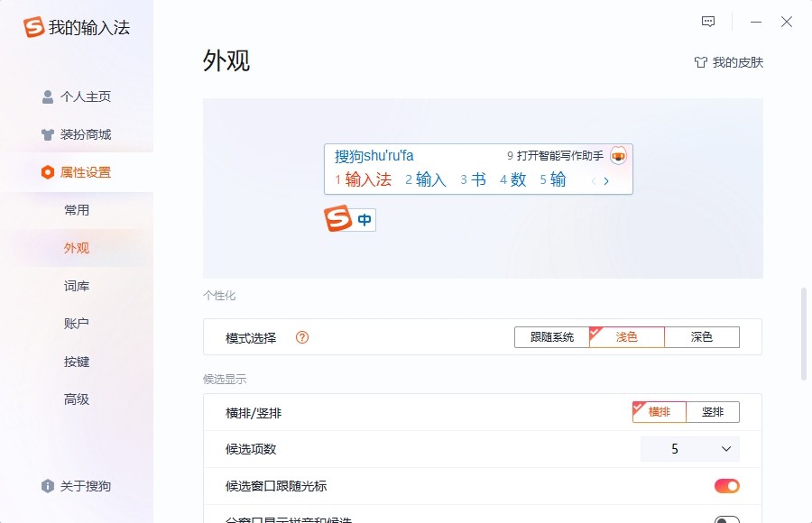Screen dimensions: 812x523
Task: Open the 候选项数 dropdown
Action: (x=690, y=448)
